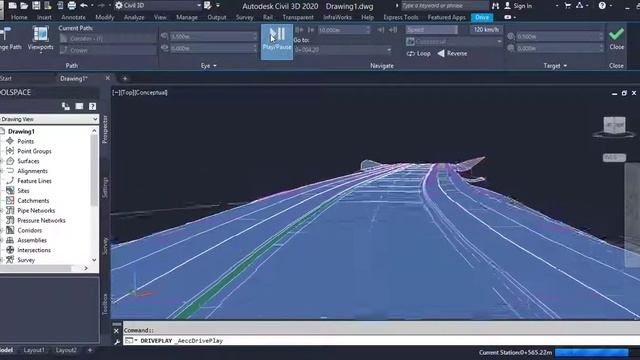Click the Toolspace panorama display icon
The image size is (640, 360).
point(79,107)
